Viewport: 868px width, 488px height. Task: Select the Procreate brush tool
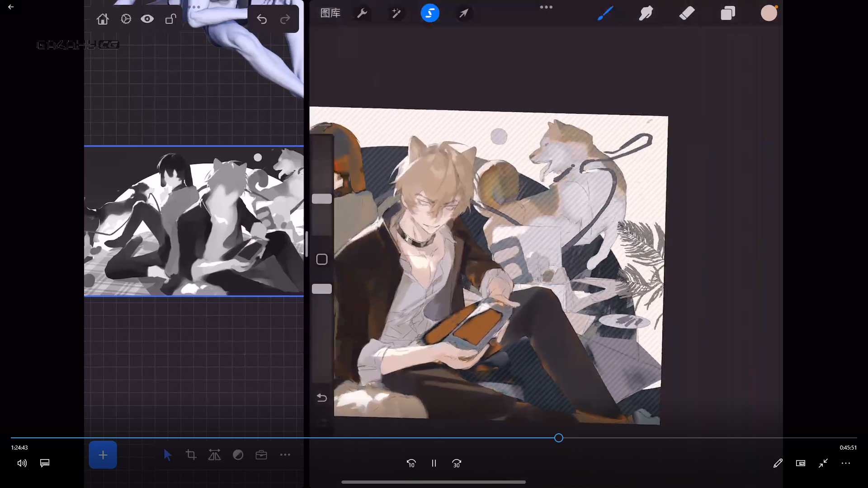605,14
